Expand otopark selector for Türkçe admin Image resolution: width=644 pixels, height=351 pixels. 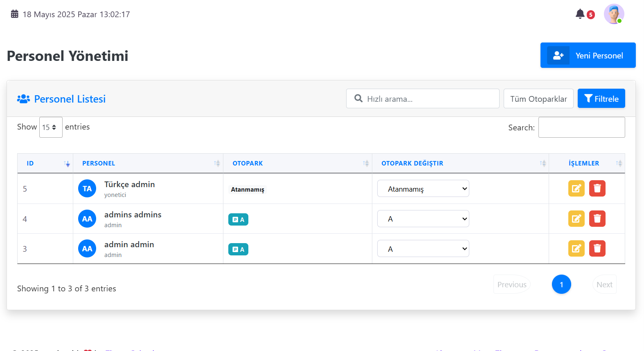coord(423,189)
